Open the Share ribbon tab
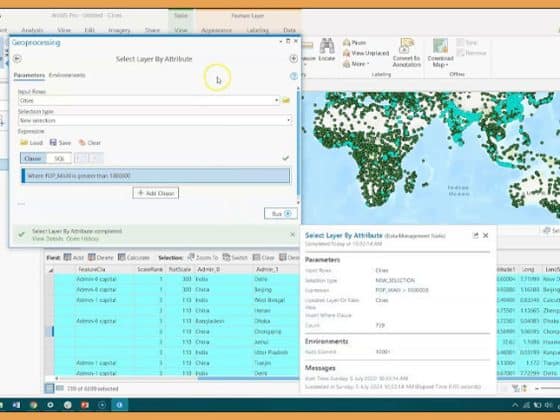The image size is (560, 420). coord(152,30)
